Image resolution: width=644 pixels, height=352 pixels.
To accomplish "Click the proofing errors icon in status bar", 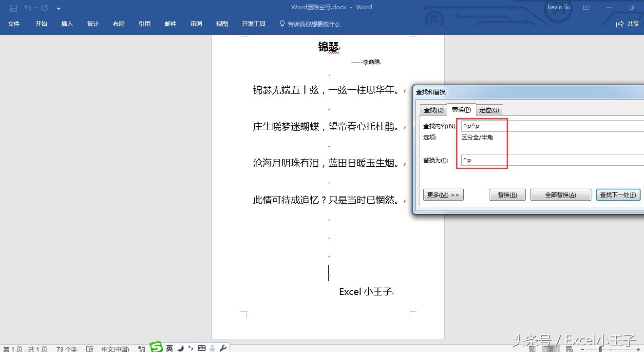I will point(90,349).
